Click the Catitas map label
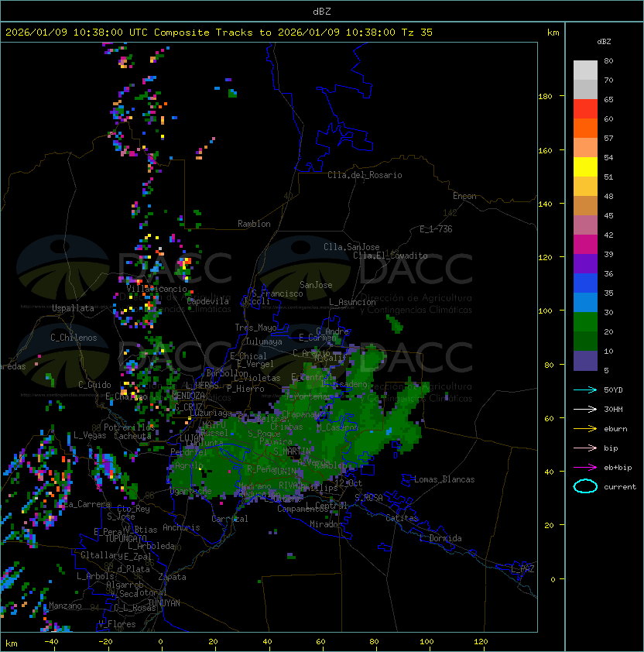This screenshot has width=644, height=652. pos(402,518)
